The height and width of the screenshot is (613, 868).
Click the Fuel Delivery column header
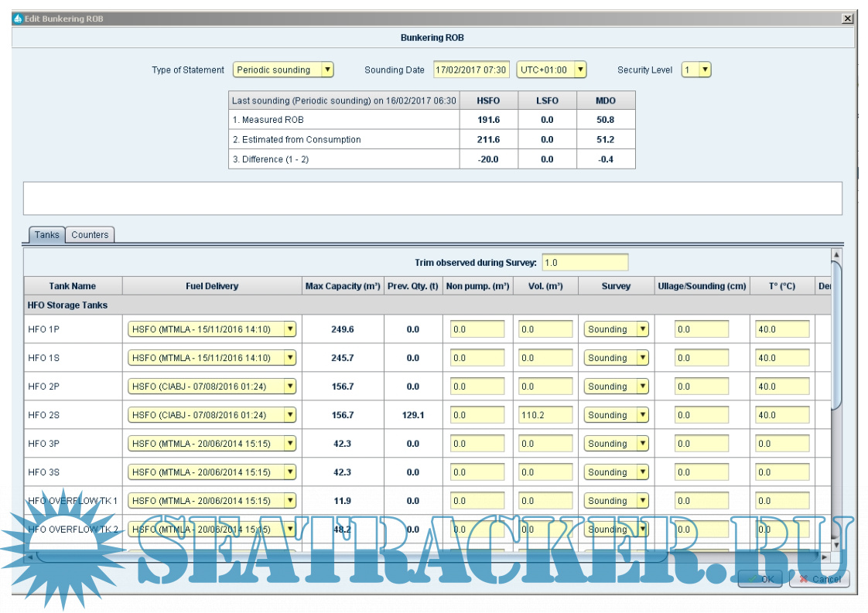(x=212, y=286)
